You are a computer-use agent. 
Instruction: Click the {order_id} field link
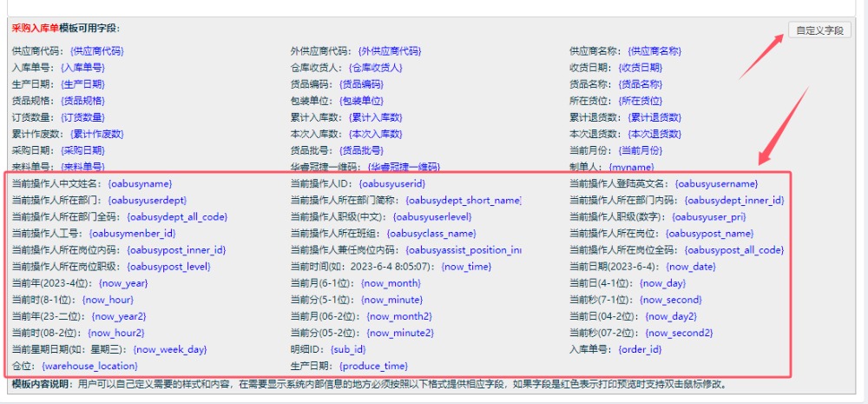639,349
